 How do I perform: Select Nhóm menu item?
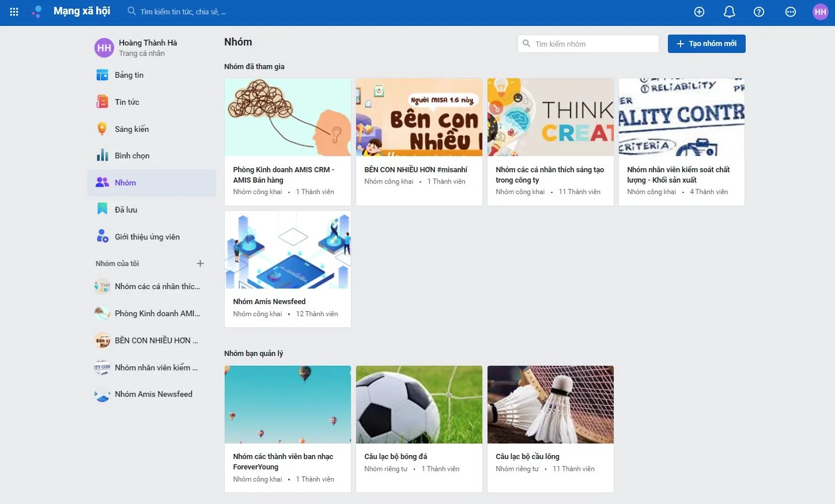click(x=152, y=183)
